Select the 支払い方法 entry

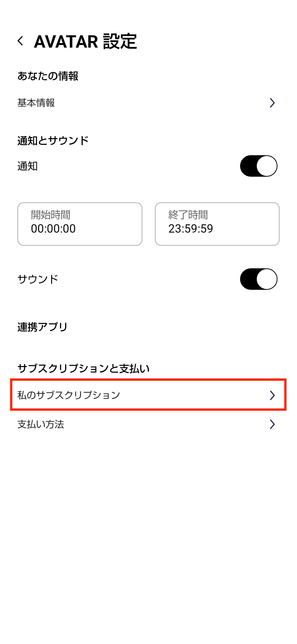41,424
